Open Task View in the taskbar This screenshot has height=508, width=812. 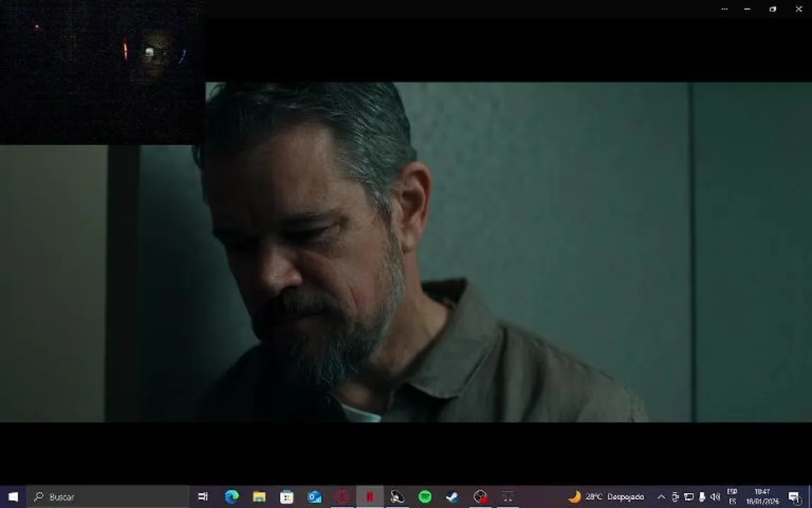[x=203, y=497]
